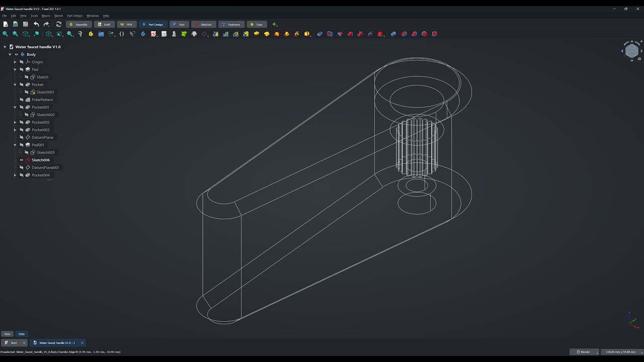Viewport: 644px width, 362px height.
Task: Switch to the Fasteners workbench
Action: [231, 24]
